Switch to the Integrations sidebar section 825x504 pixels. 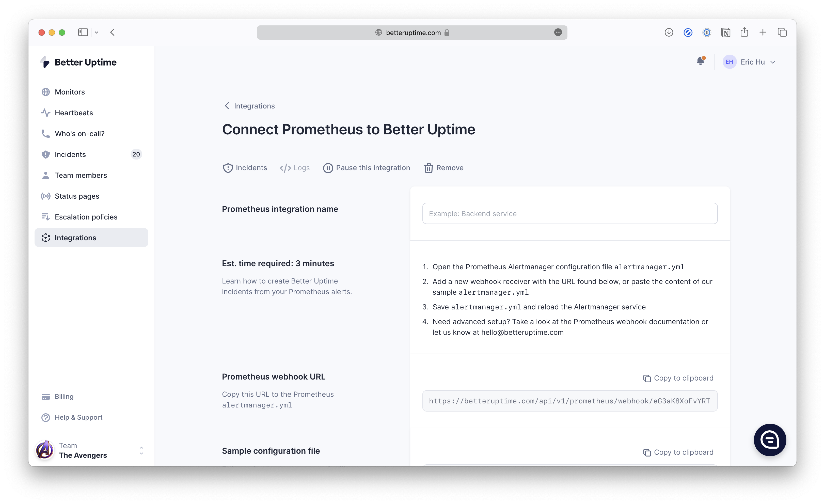pos(75,238)
